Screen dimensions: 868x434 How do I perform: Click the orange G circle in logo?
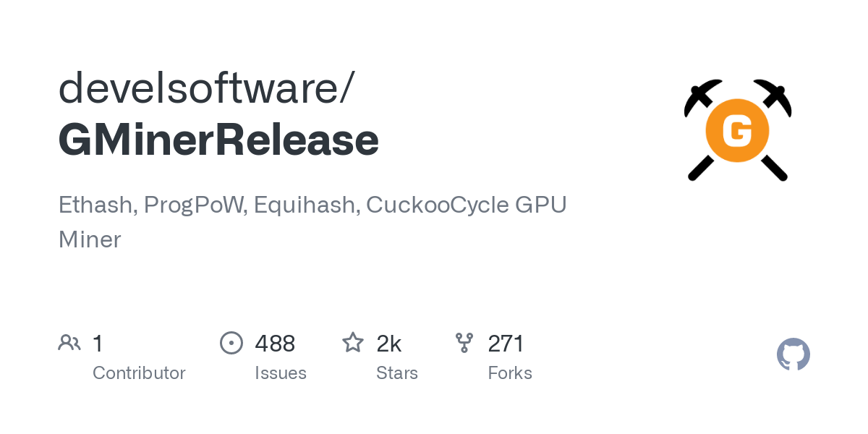[738, 130]
